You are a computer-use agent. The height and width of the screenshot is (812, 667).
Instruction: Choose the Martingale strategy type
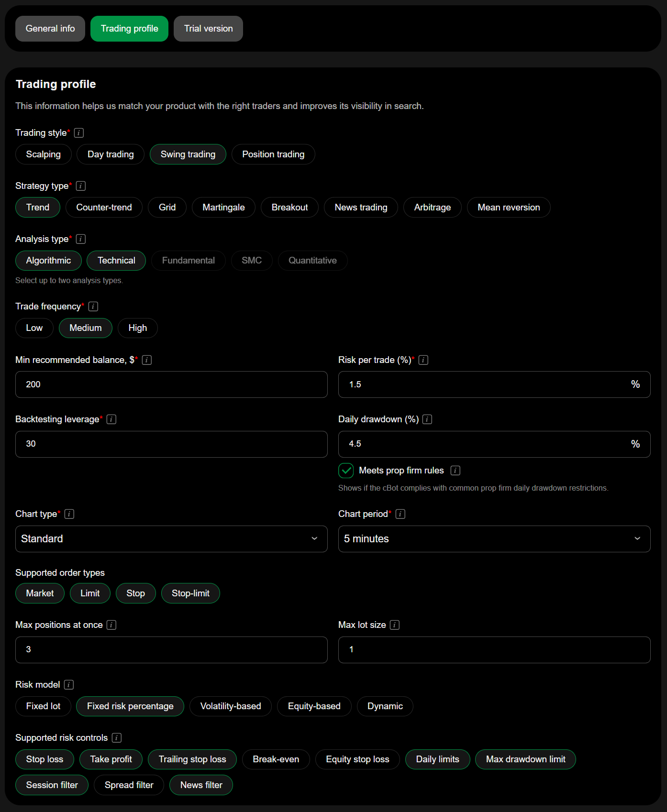pyautogui.click(x=223, y=208)
